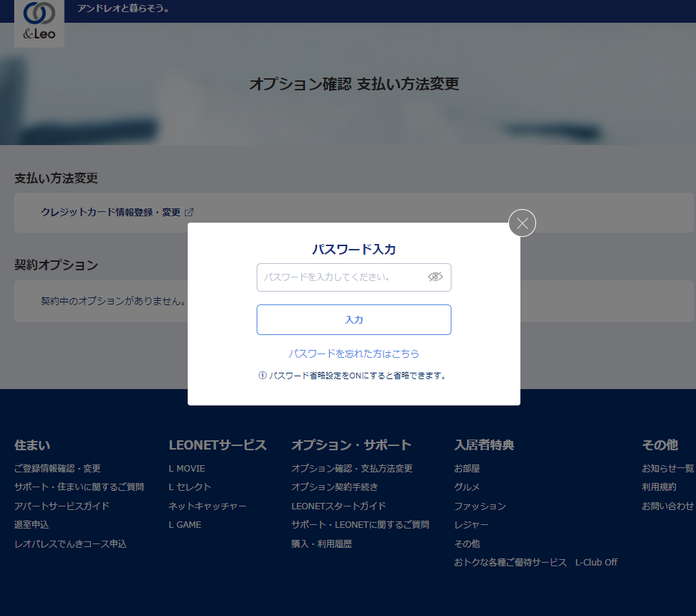Screen dimensions: 696x616
Task: Open L-Club Off link
Action: [x=596, y=562]
